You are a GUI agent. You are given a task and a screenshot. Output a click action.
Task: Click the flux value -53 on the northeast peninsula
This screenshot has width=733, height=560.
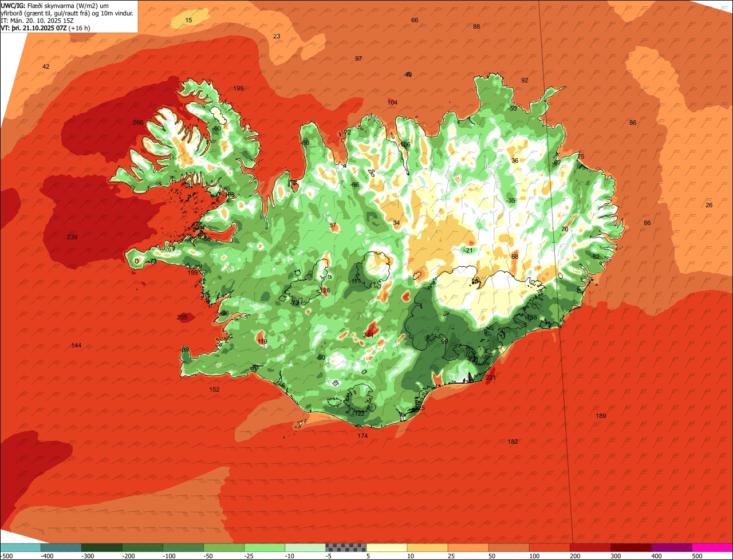click(x=513, y=108)
